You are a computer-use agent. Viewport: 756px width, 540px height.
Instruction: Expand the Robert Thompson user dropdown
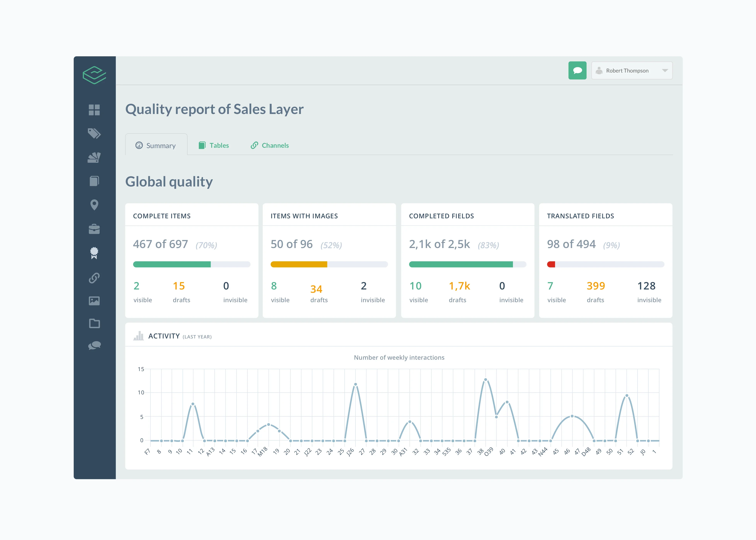(x=627, y=71)
